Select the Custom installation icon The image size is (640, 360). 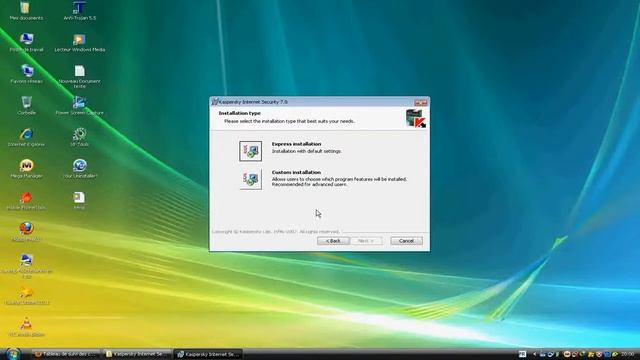click(250, 180)
